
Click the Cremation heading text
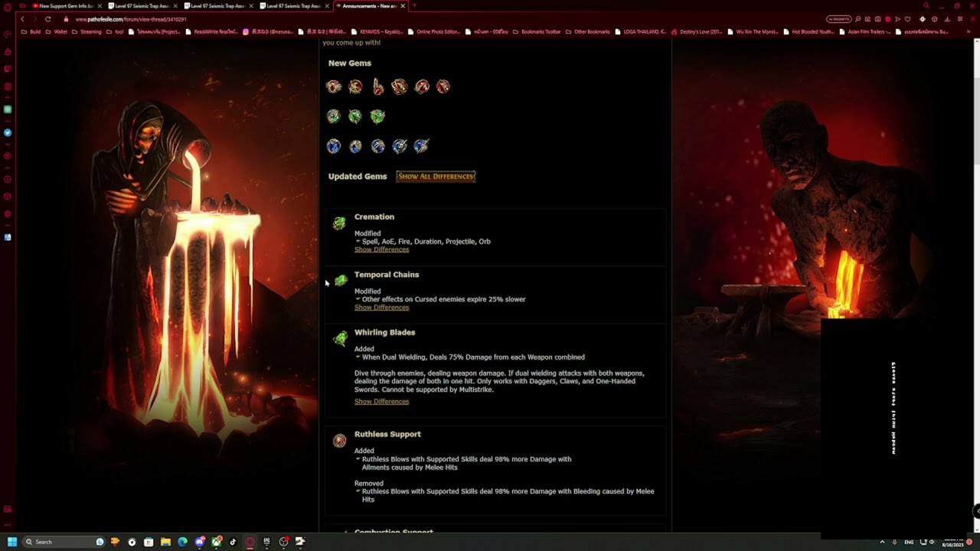point(374,217)
